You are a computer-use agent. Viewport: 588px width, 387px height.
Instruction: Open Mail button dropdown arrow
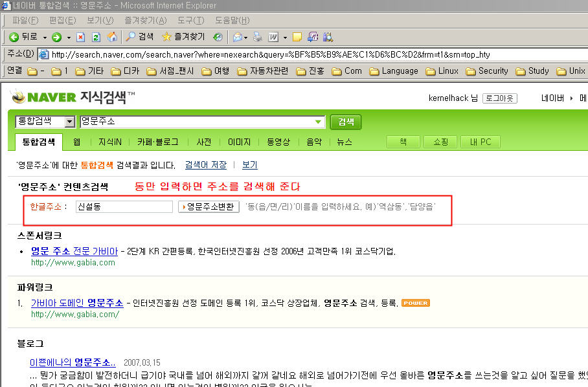[x=245, y=38]
